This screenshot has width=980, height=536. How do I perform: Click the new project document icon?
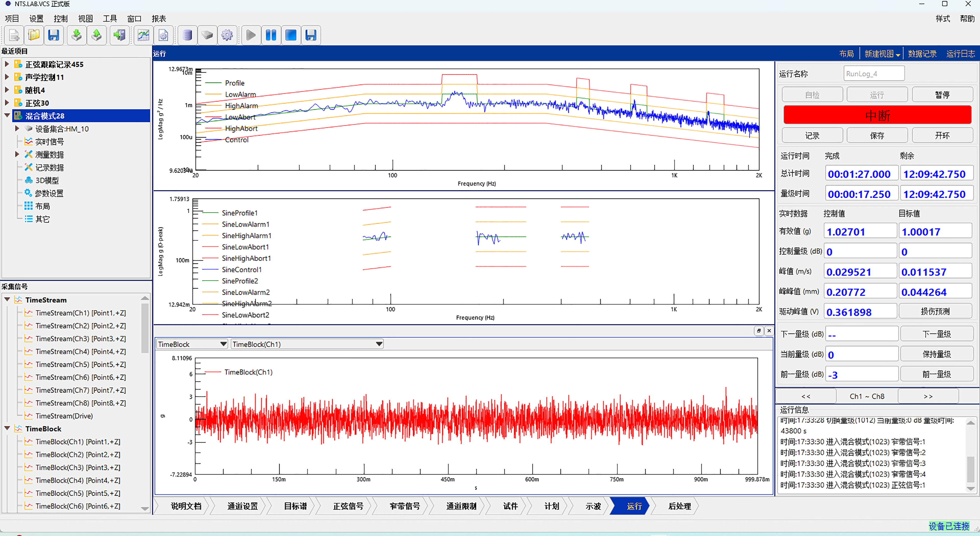14,35
